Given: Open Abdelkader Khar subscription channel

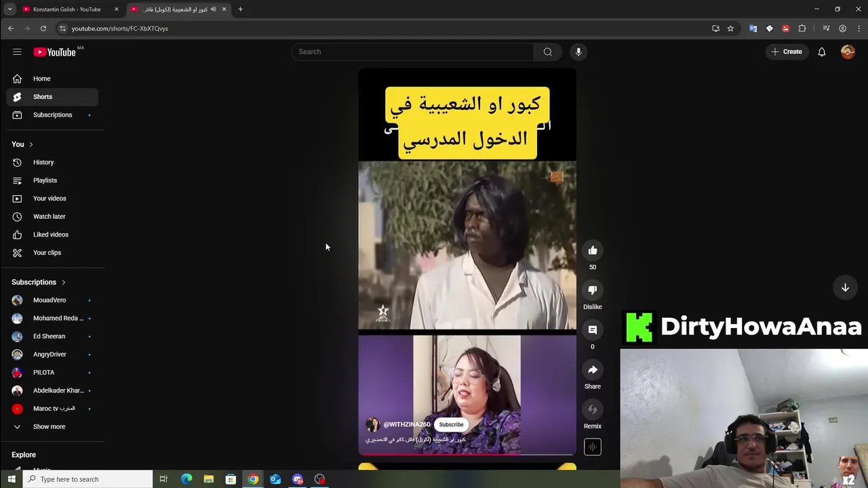Looking at the screenshot, I should coord(52,390).
